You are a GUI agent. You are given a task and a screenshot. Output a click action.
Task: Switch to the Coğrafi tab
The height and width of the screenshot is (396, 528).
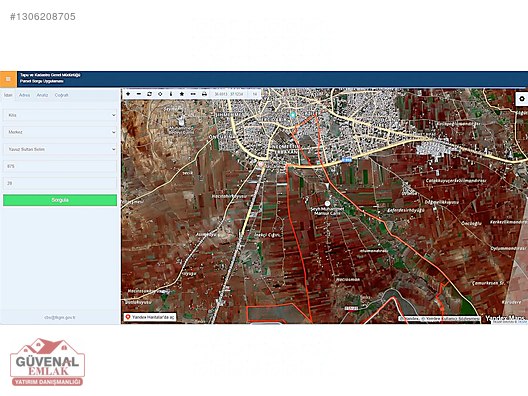(61, 95)
